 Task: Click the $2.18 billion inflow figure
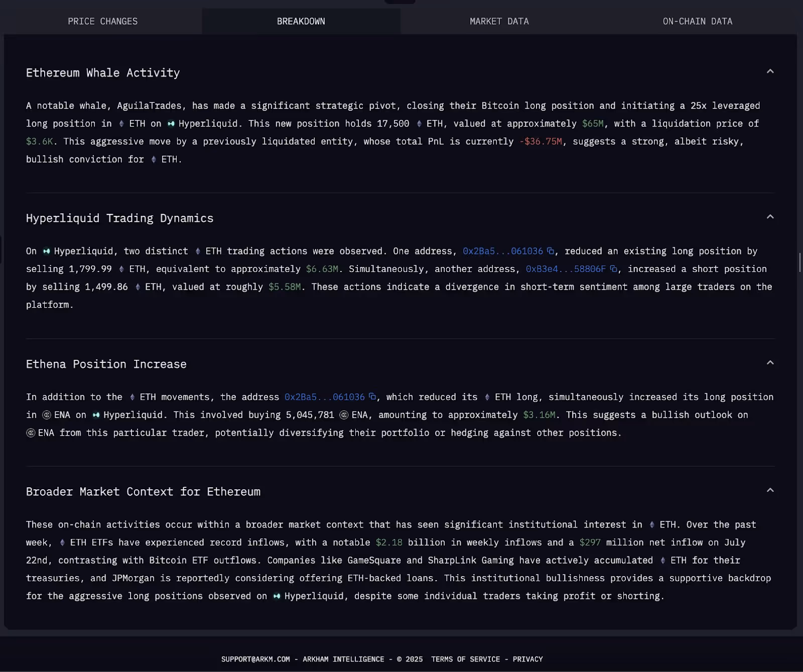389,543
